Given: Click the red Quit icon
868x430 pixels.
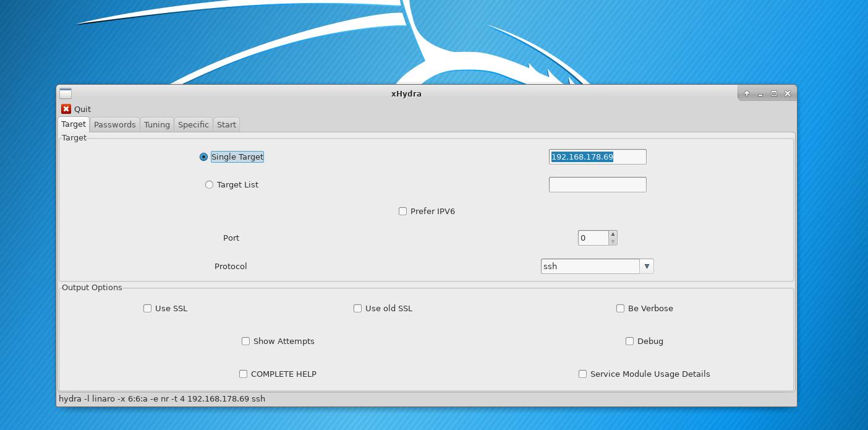Looking at the screenshot, I should (66, 109).
